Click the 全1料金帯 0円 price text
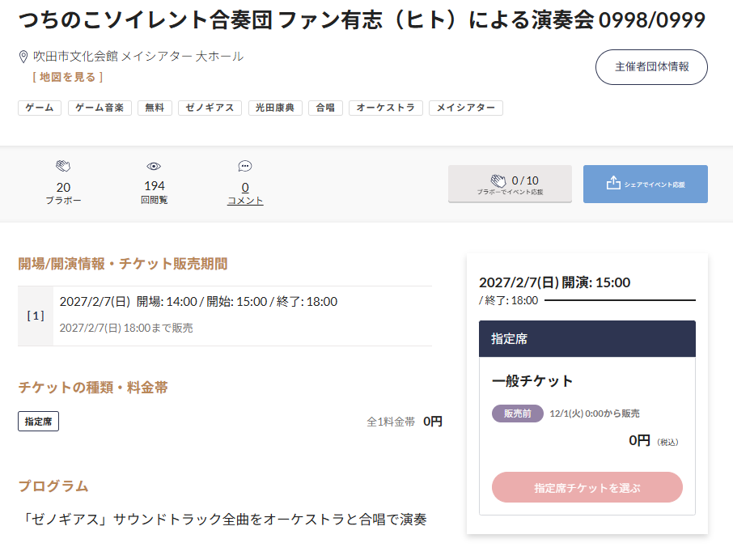733x560 pixels. 405,422
